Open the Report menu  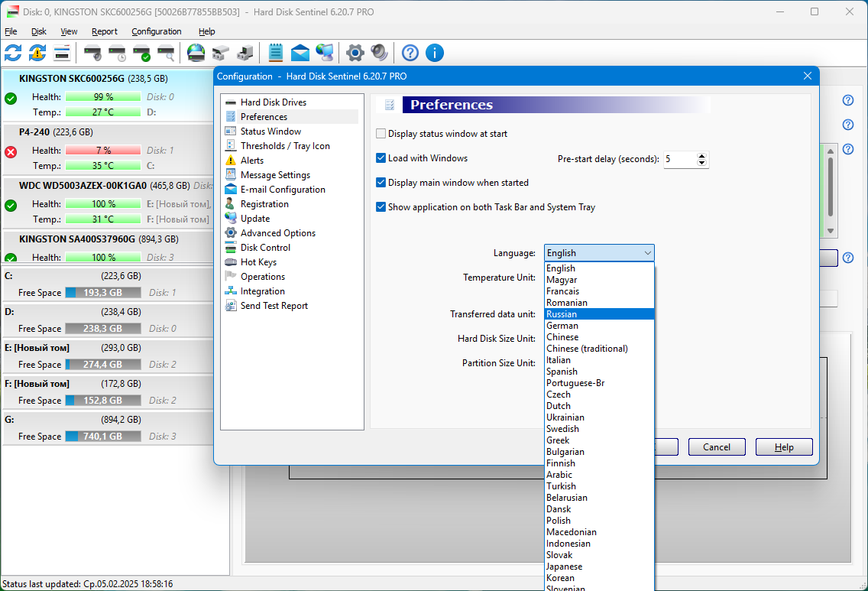(105, 31)
